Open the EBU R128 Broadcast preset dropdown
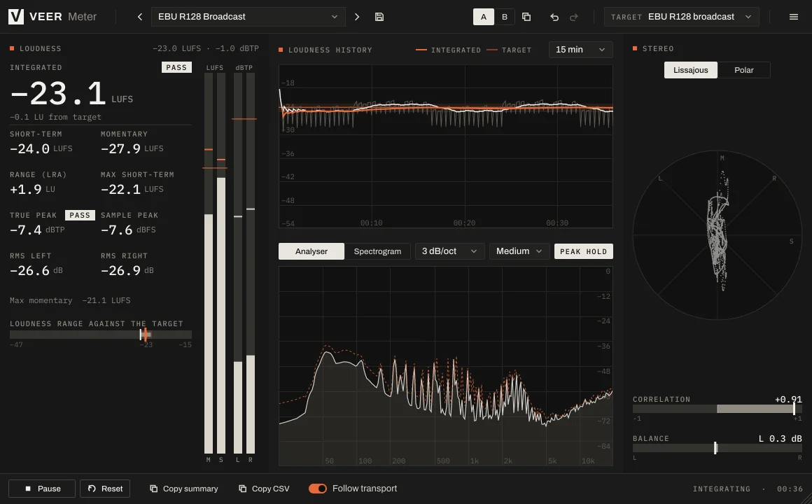 pos(248,17)
